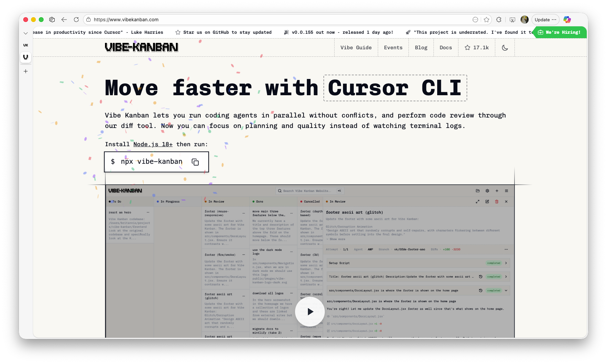The height and width of the screenshot is (364, 607).
Task: Click the settings gear in the preview
Action: pos(487,191)
